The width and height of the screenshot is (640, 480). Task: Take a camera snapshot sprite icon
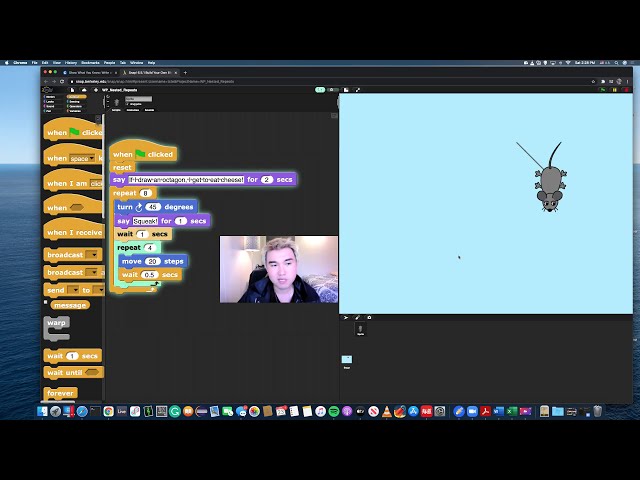(x=369, y=318)
